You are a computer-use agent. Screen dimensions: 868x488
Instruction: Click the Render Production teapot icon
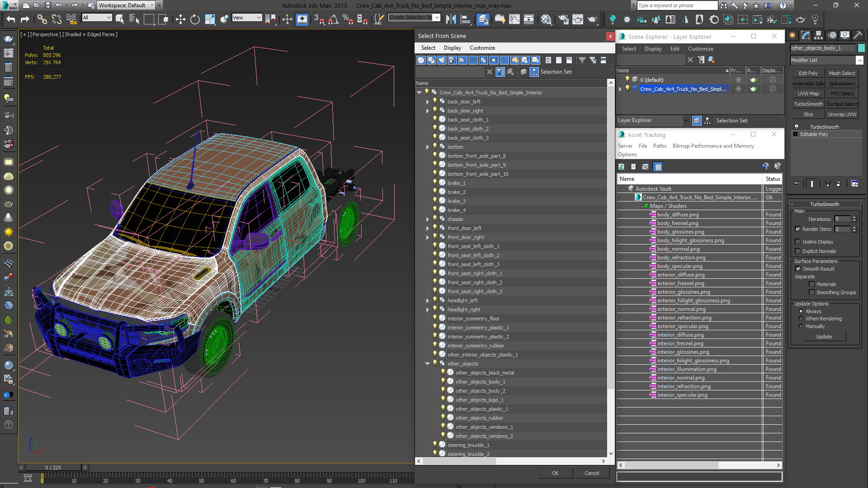point(593,19)
